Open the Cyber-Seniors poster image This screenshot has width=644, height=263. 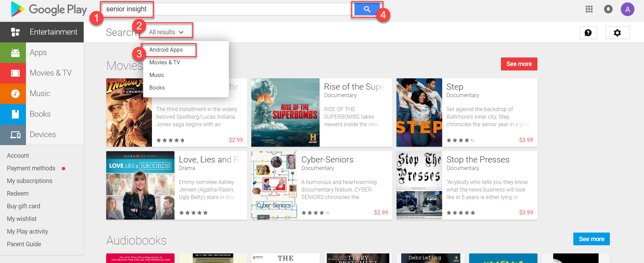(274, 185)
